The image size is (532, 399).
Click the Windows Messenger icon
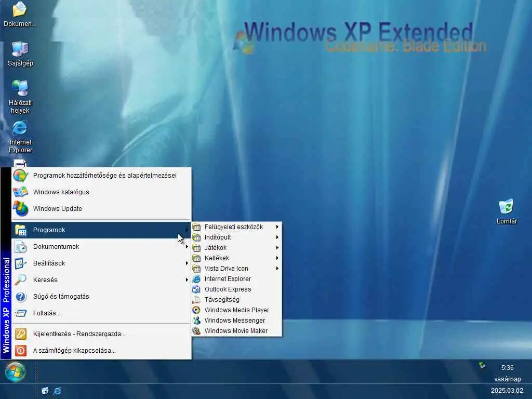point(196,320)
